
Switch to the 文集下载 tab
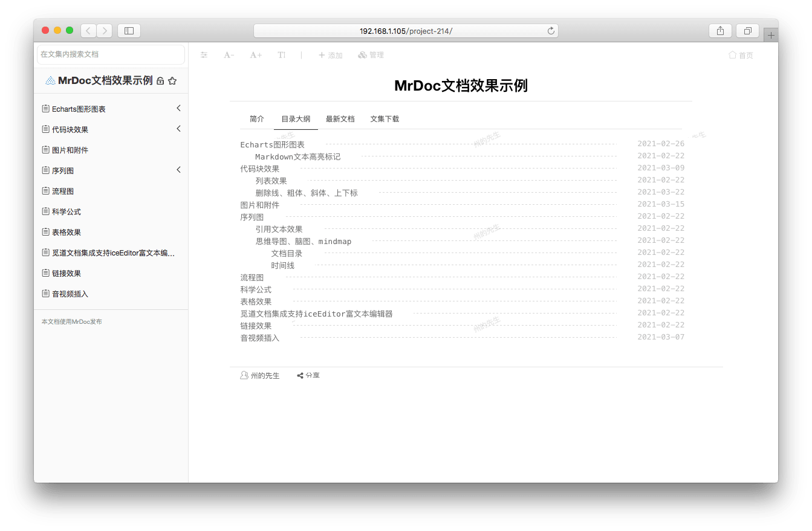tap(385, 119)
